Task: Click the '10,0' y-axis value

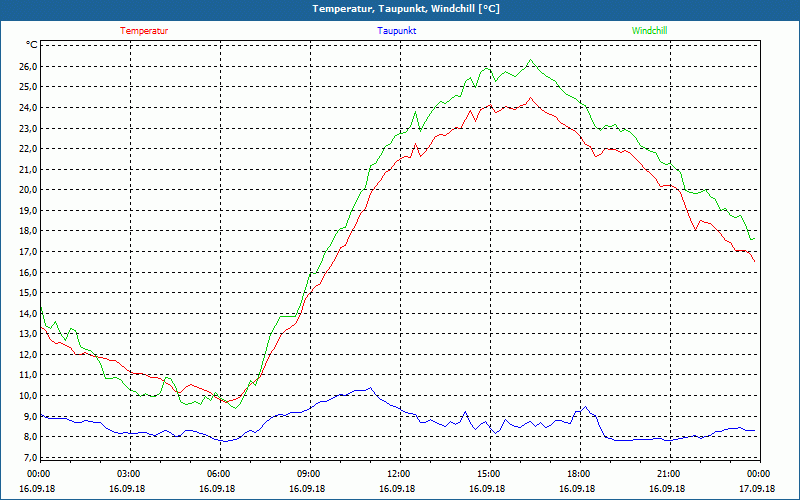Action: [x=29, y=395]
